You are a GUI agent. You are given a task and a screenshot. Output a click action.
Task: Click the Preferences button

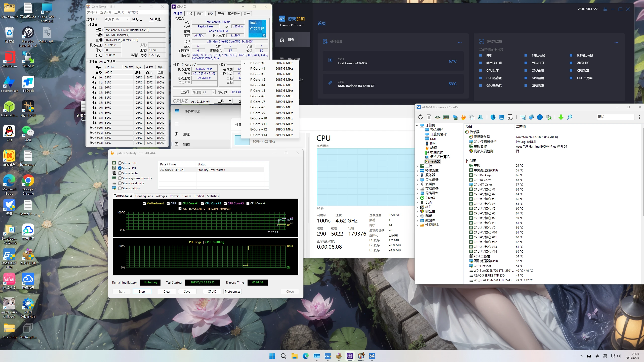pos(232,292)
